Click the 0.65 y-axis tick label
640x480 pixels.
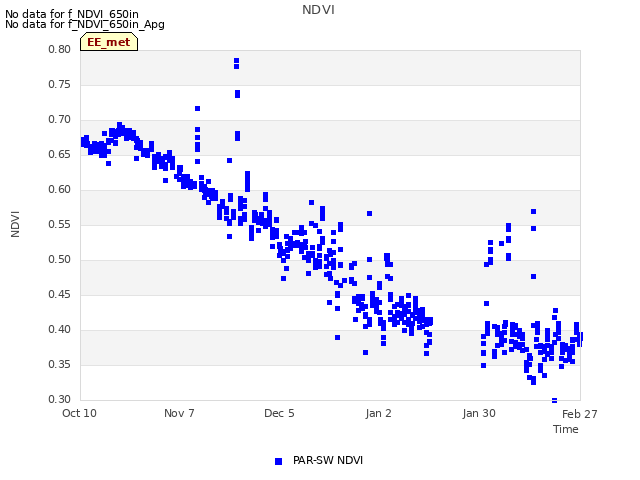[60, 155]
